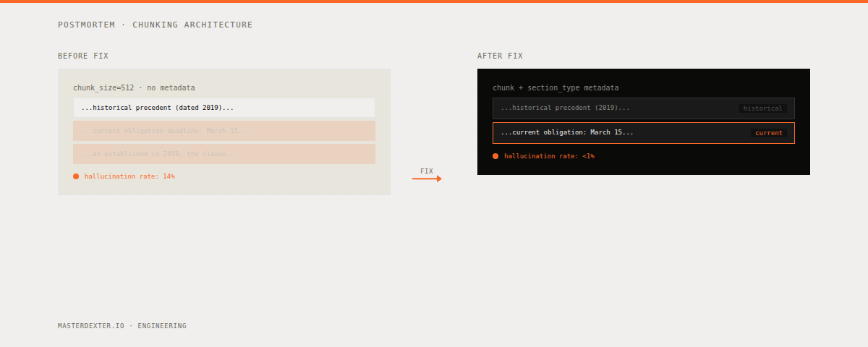The image size is (868, 347).
Task: Click the 'chunk + section_type metadata' caption
Action: [556, 88]
